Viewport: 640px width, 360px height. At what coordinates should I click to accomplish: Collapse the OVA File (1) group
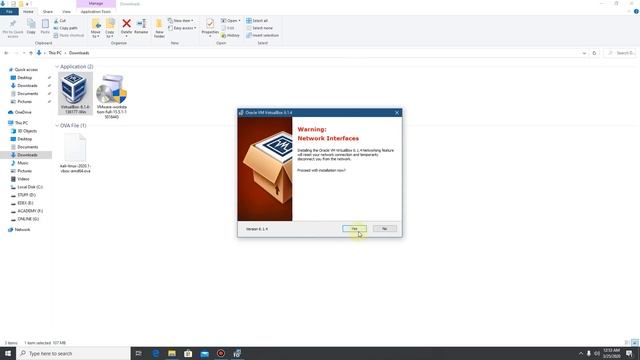point(57,126)
